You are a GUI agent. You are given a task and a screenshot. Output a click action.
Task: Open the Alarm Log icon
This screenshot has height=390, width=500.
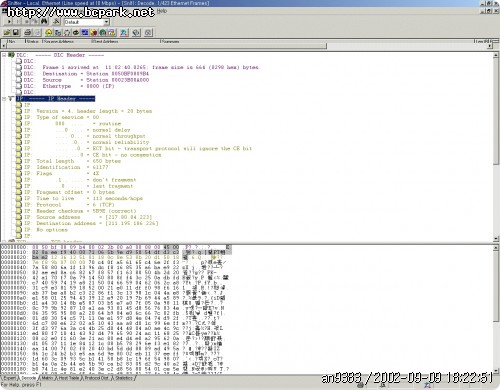click(112, 32)
